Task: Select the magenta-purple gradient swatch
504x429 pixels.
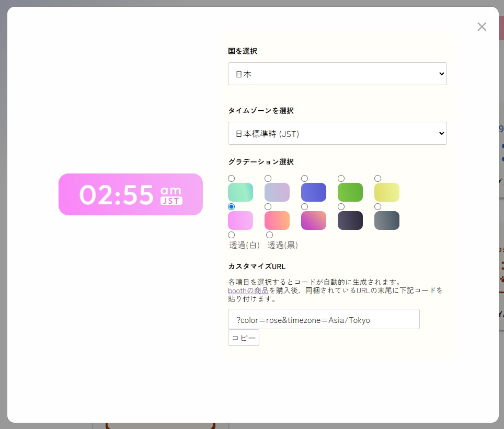Action: click(313, 221)
